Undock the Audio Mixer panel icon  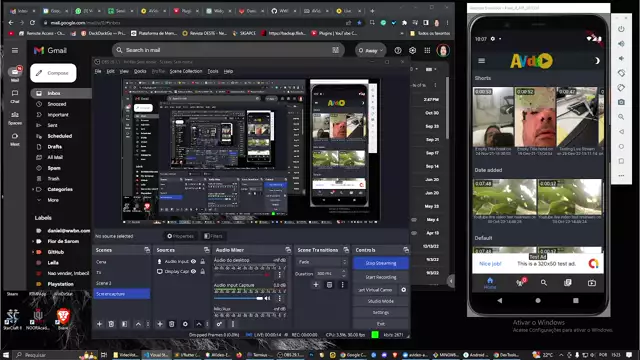click(288, 250)
